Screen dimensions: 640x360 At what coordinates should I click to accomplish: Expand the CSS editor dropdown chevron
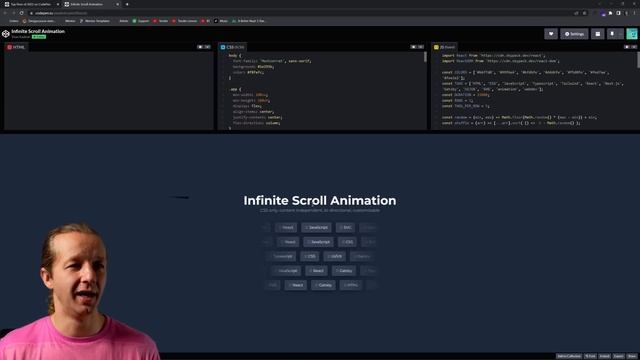tap(421, 47)
